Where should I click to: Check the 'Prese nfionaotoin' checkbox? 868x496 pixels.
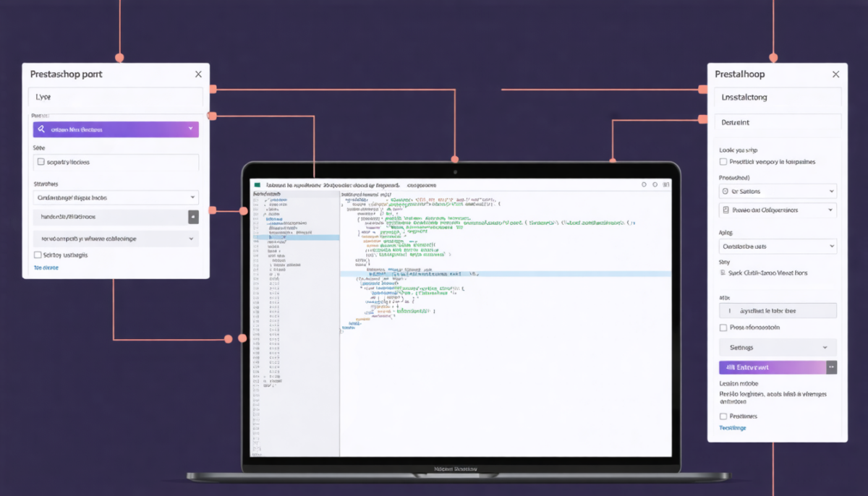pos(723,328)
